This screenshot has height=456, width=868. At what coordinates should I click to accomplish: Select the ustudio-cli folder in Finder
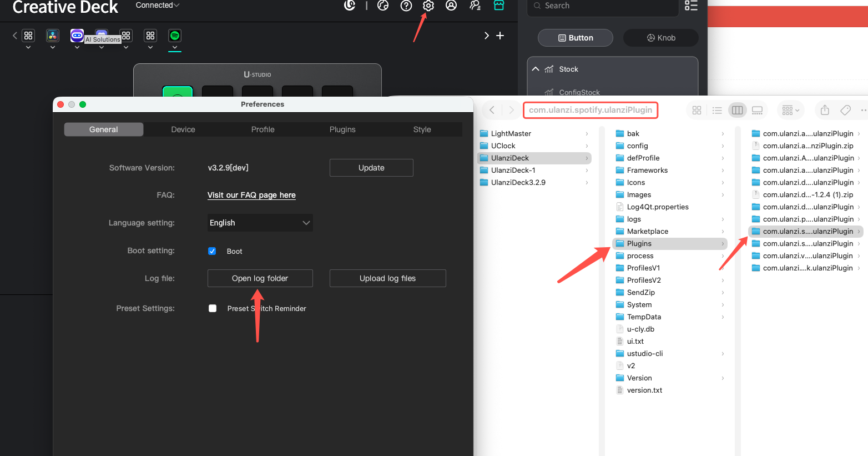point(670,353)
